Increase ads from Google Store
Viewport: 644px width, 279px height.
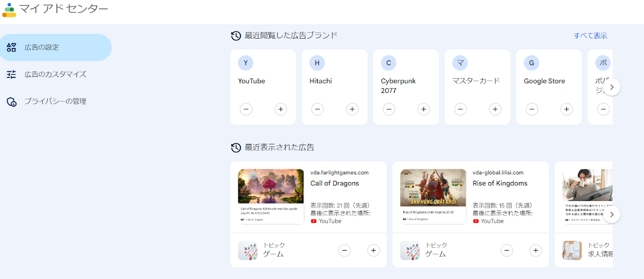pos(567,109)
